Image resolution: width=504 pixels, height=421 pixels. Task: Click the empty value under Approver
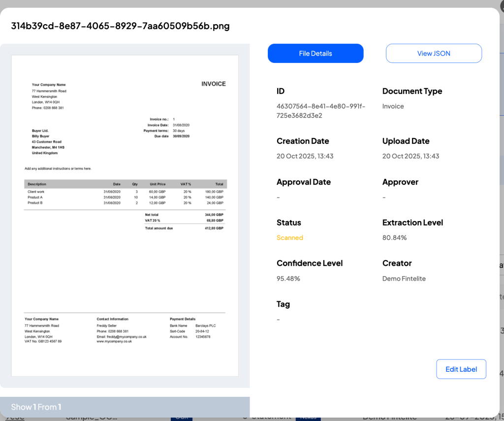(x=384, y=197)
